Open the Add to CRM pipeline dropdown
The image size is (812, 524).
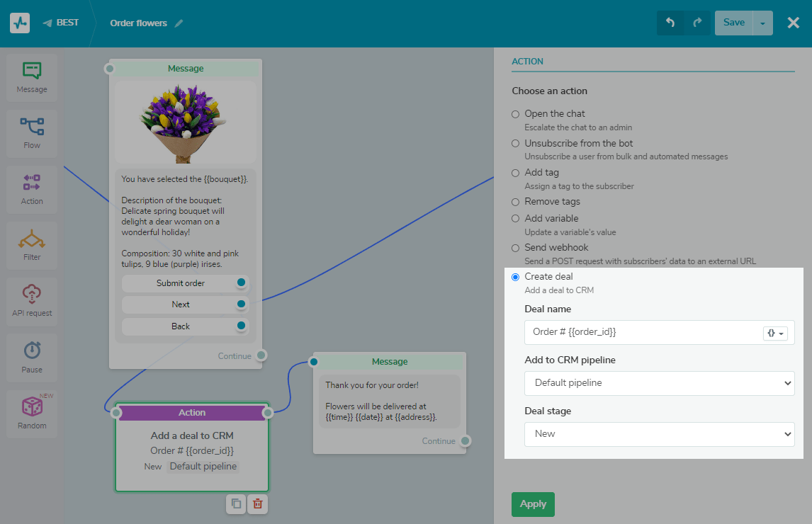pos(659,383)
